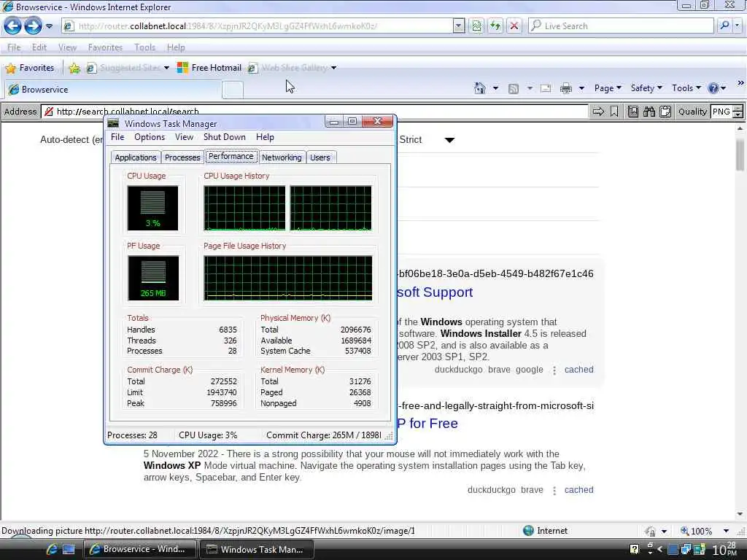Open Task Manager Options menu
This screenshot has width=747, height=560.
[149, 137]
